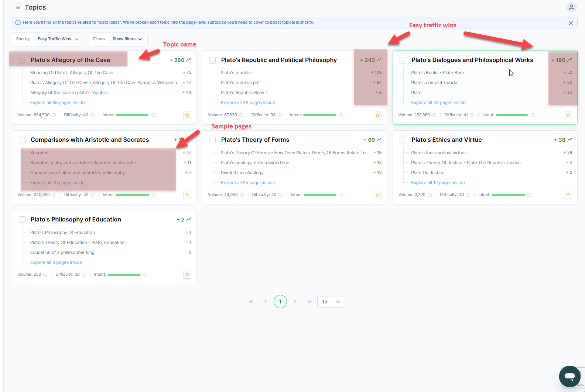
Task: Click the Intent bar on Dialogues card
Action: [512, 115]
